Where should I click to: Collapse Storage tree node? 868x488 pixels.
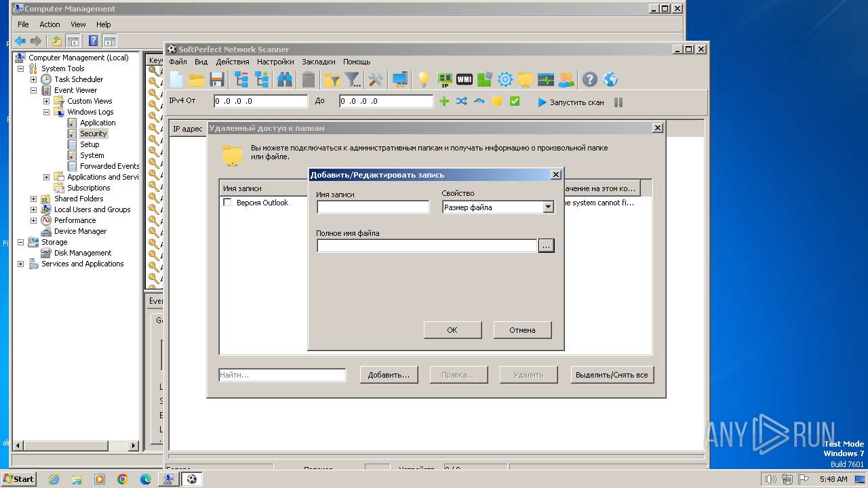pyautogui.click(x=20, y=242)
